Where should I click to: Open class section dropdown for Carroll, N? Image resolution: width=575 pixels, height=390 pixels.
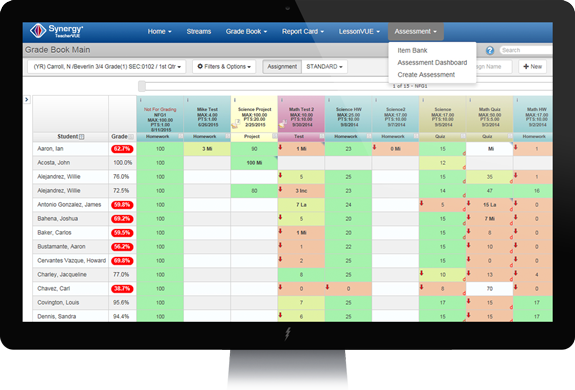pyautogui.click(x=107, y=67)
